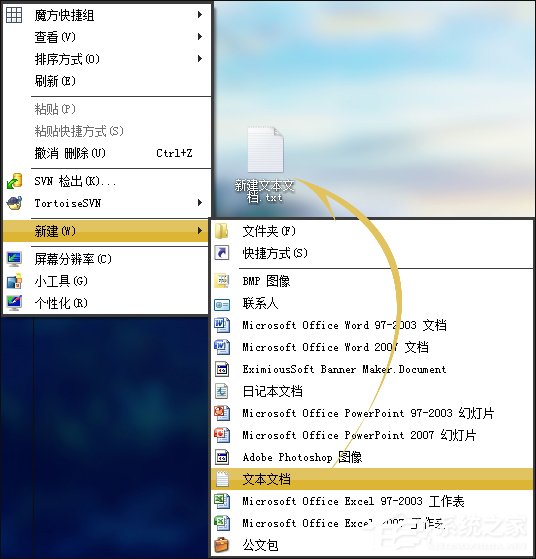Choose Microsoft Office Excel 97-2003 工作表
Image resolution: width=536 pixels, height=559 pixels.
[372, 501]
